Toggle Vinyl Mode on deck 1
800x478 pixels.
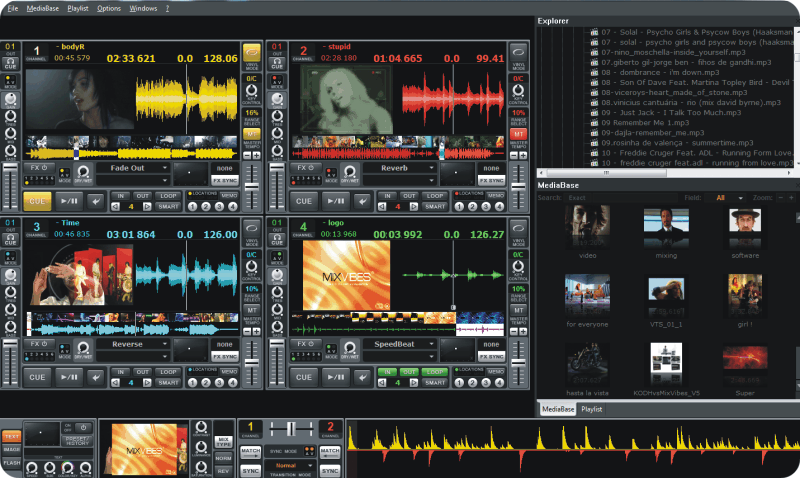coord(250,52)
